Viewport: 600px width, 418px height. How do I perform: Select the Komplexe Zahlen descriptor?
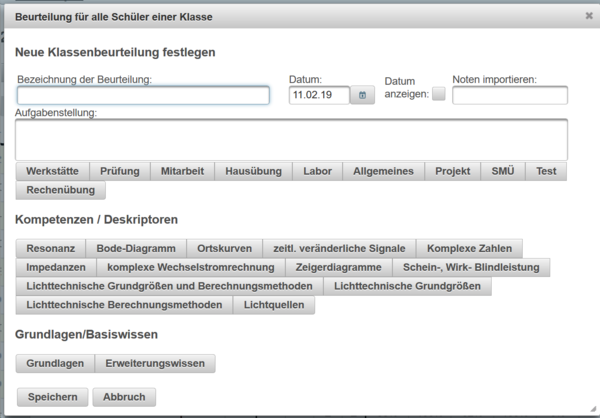(x=469, y=249)
